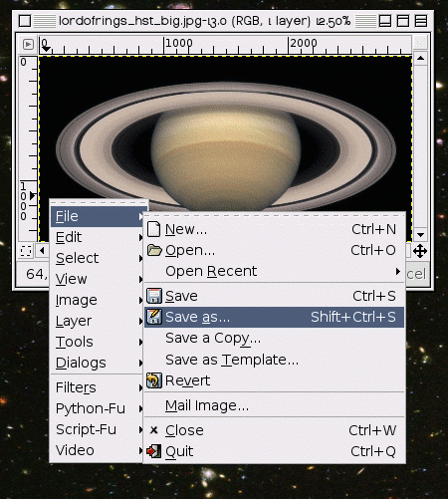Click the navigate image cross-arrows icon

tap(420, 251)
